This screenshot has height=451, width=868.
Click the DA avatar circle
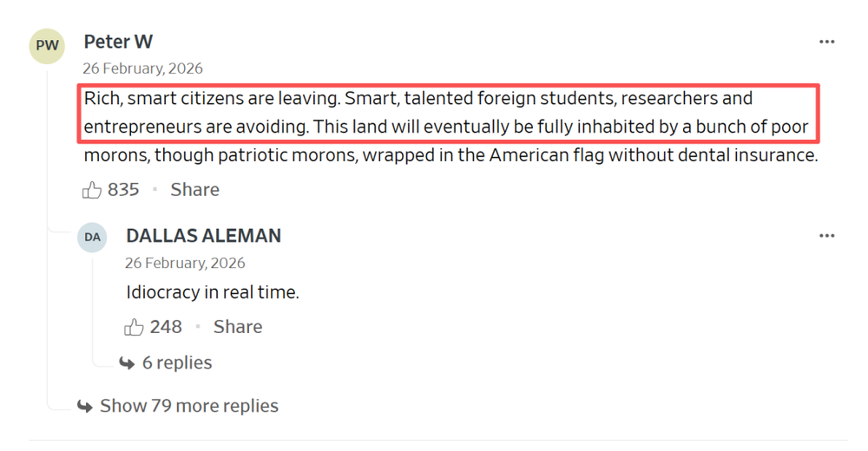(x=92, y=237)
